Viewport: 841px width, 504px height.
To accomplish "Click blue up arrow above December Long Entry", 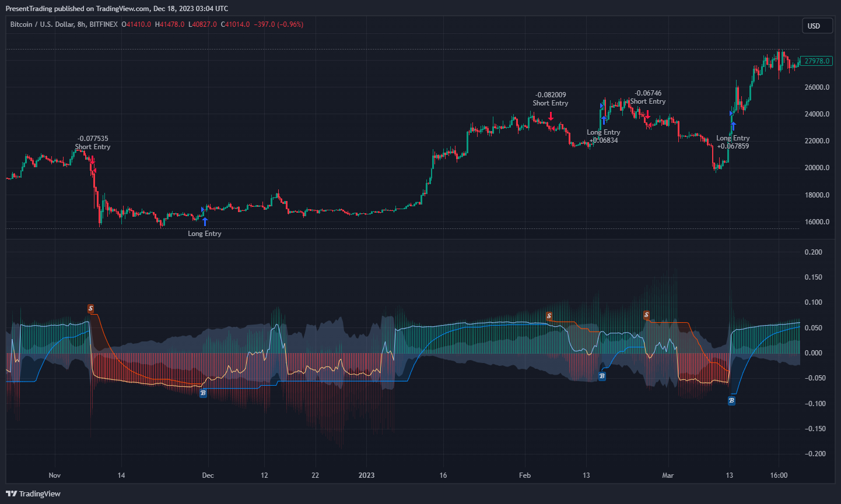I will (x=205, y=221).
